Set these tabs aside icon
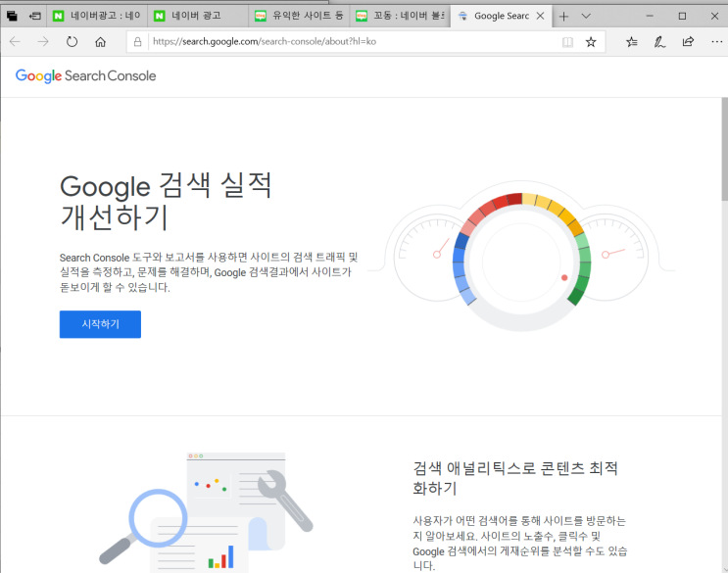 (35, 17)
